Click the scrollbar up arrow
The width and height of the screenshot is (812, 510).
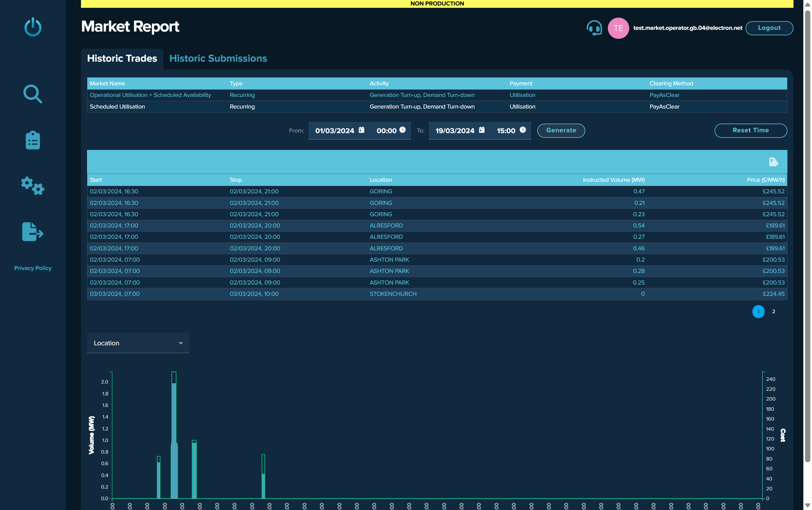coord(808,4)
